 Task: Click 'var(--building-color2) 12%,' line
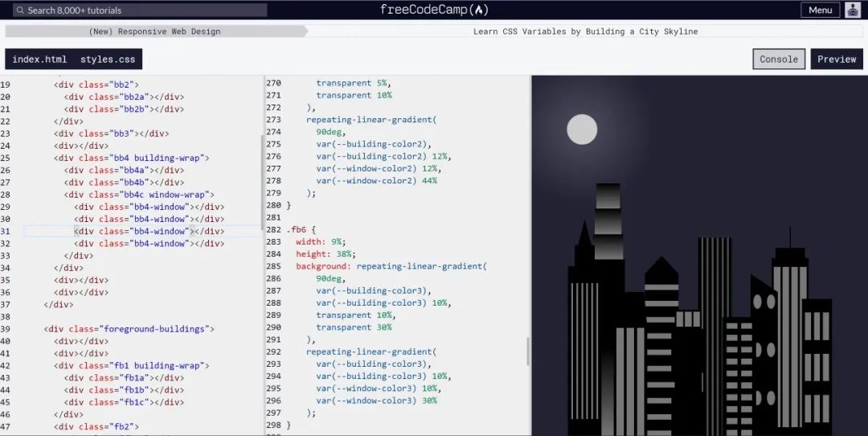tap(383, 156)
